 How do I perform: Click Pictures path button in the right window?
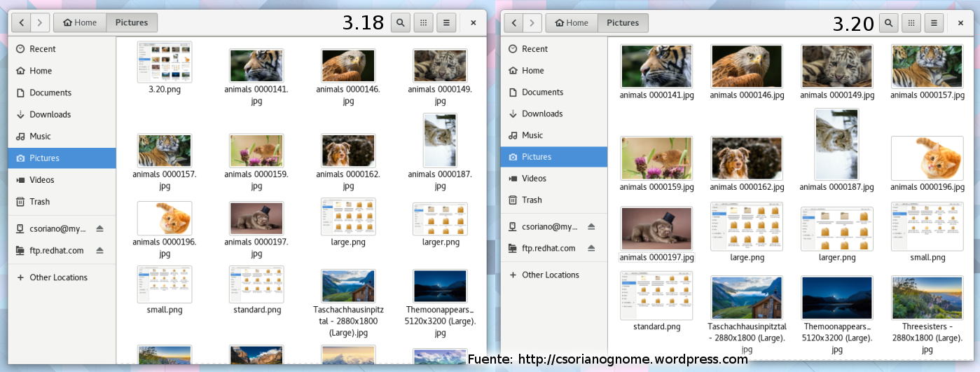[623, 22]
